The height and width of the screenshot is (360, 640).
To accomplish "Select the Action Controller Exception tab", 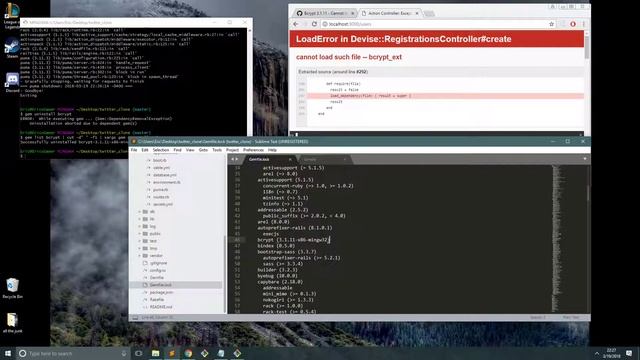I will (x=389, y=13).
